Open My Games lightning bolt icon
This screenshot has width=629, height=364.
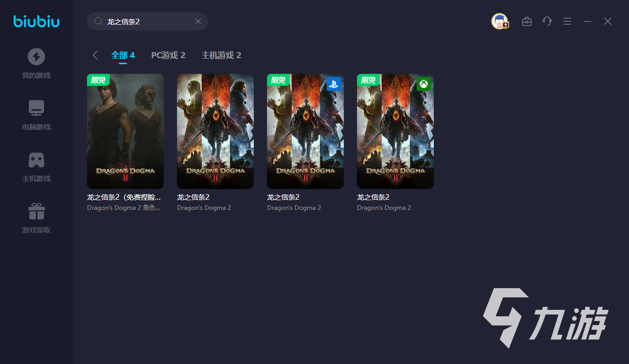(x=36, y=57)
